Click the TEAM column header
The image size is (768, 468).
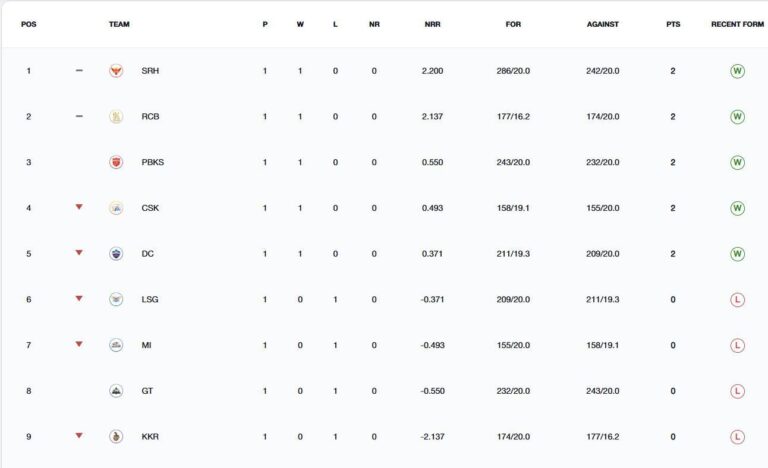point(119,24)
